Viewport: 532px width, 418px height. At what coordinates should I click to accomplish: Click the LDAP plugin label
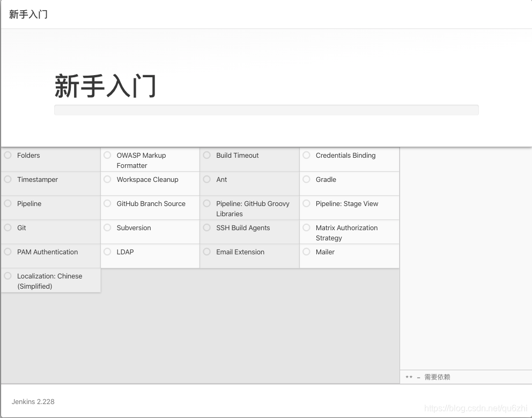[125, 252]
